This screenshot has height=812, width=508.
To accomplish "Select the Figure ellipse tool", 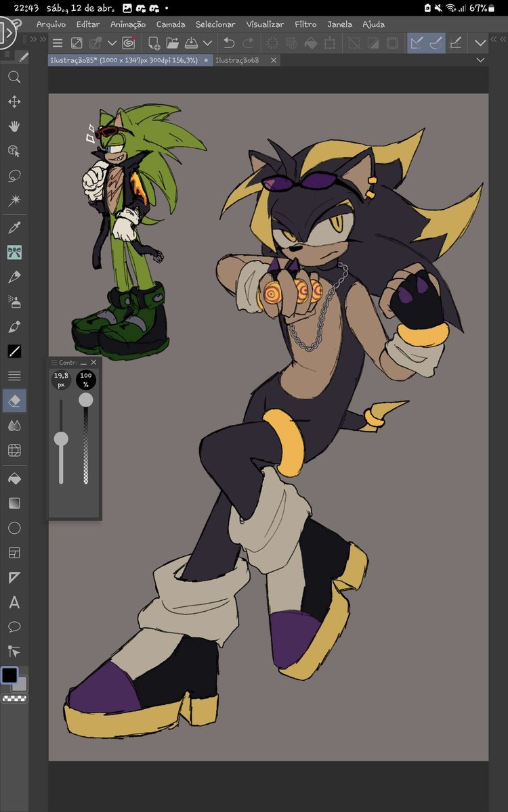I will pos(14,528).
